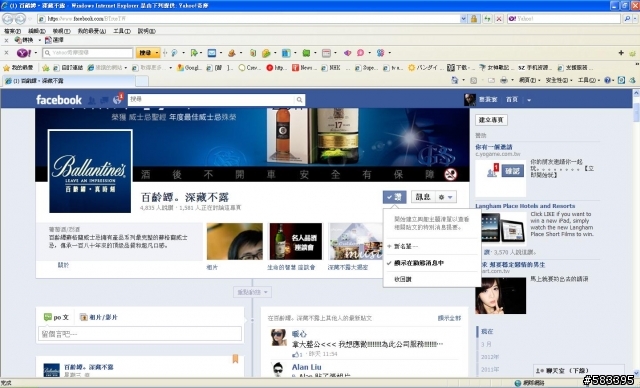Open Facebook friend requests icon
This screenshot has height=388, width=640.
click(x=91, y=100)
